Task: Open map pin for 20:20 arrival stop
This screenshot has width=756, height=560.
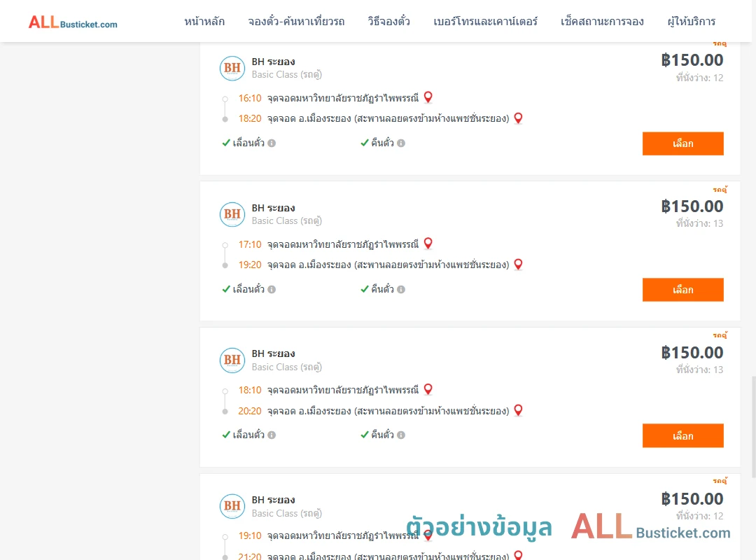Action: [518, 410]
